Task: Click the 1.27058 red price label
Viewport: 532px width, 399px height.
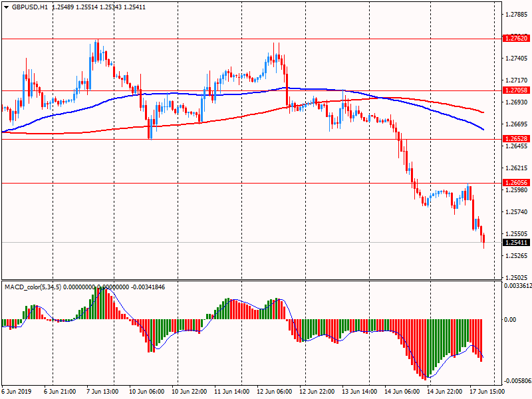Action: [517, 90]
